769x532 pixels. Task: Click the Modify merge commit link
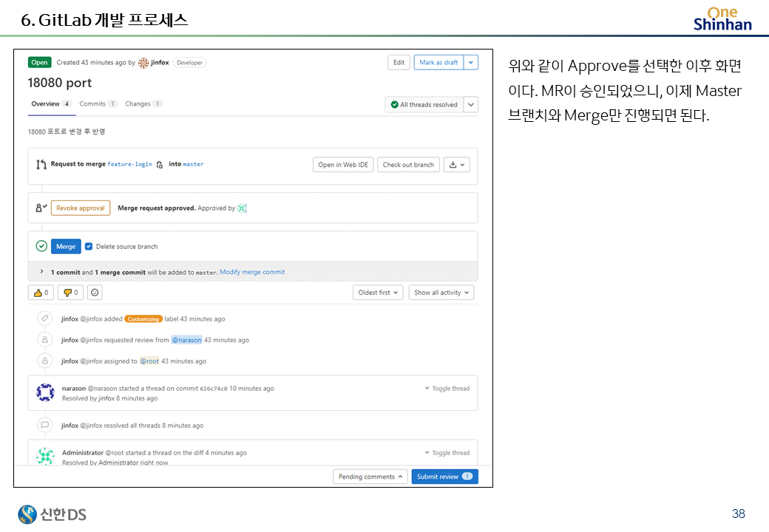click(252, 272)
